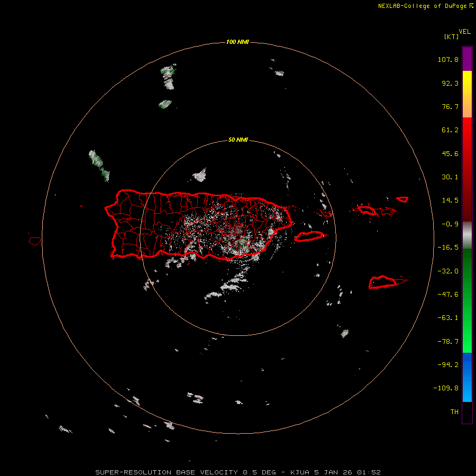Click the -16.5 legend value
Image resolution: width=476 pixels, height=476 pixels.
[448, 248]
